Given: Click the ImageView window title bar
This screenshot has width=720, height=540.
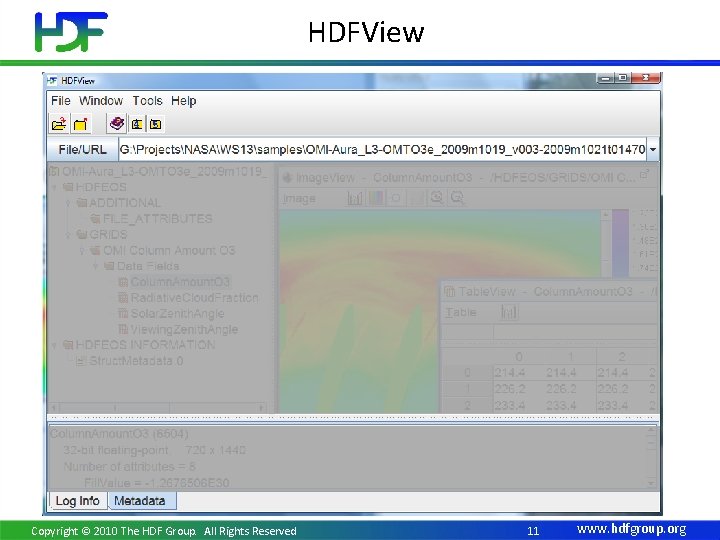Looking at the screenshot, I should click(x=466, y=177).
